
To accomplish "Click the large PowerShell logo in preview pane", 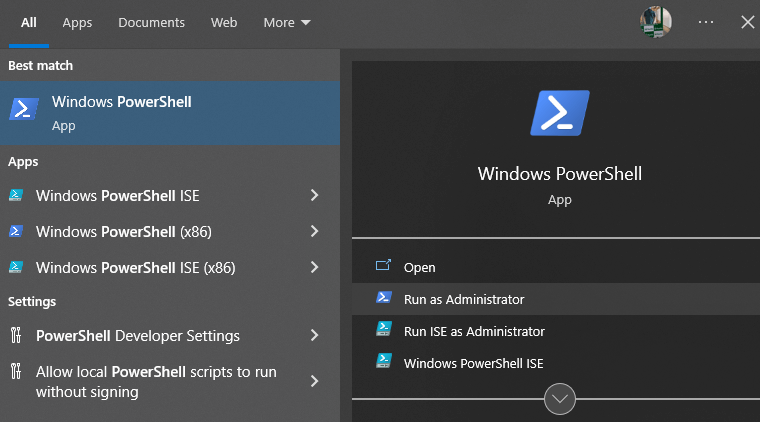I will 560,113.
